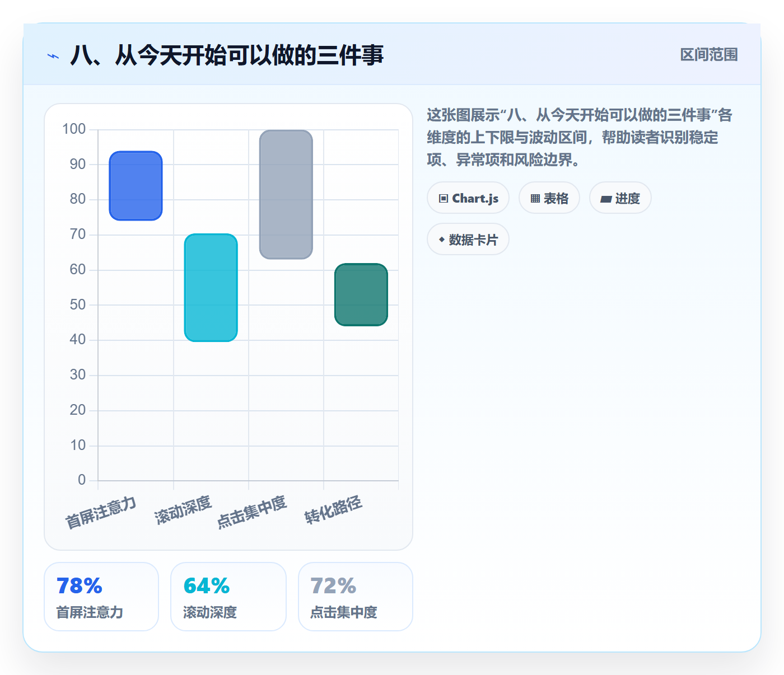Click the gray 点击集中度 range bar
Image resolution: width=784 pixels, height=675 pixels.
286,195
